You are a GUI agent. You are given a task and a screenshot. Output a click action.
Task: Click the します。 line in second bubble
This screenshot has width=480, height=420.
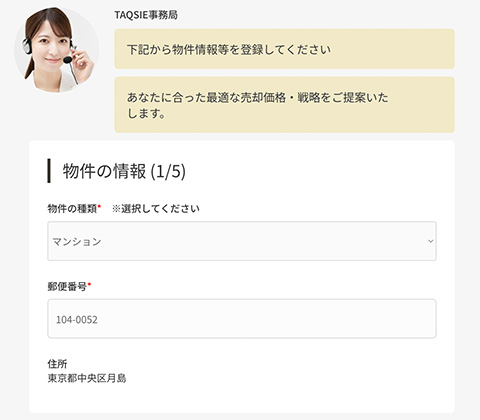[146, 114]
